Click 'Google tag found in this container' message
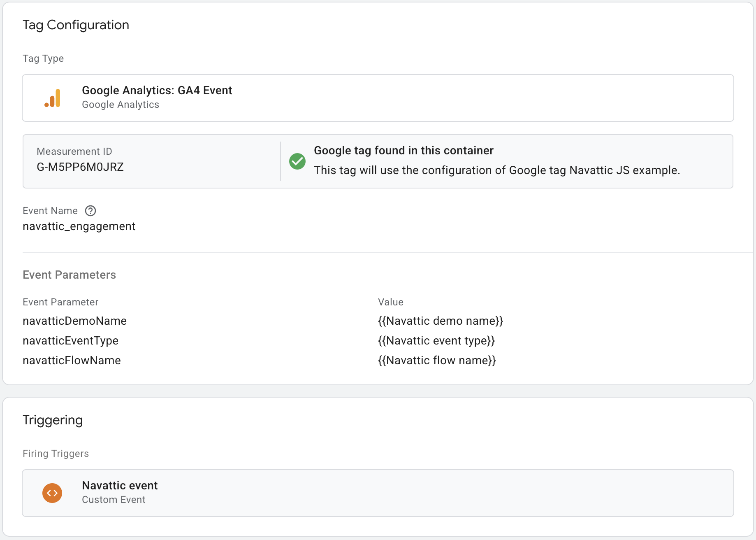The image size is (756, 540). (x=404, y=151)
